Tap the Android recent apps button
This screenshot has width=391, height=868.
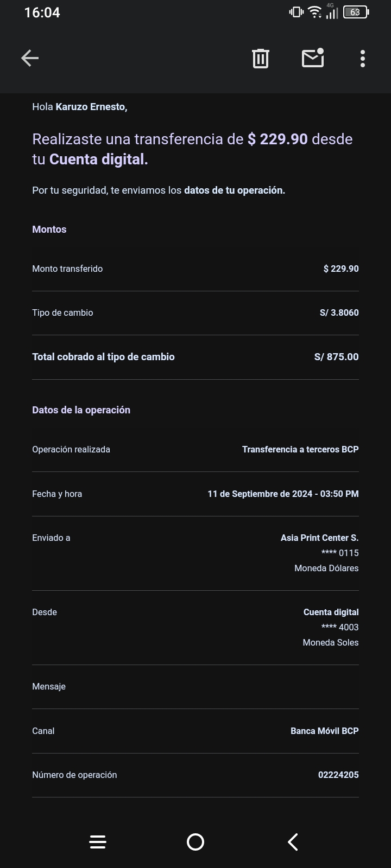tap(98, 841)
